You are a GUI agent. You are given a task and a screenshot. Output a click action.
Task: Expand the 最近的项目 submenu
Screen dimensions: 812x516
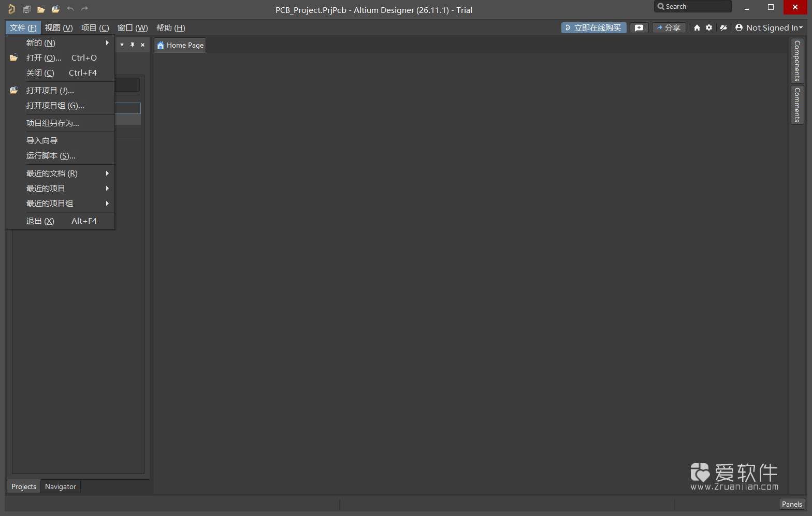(x=60, y=189)
